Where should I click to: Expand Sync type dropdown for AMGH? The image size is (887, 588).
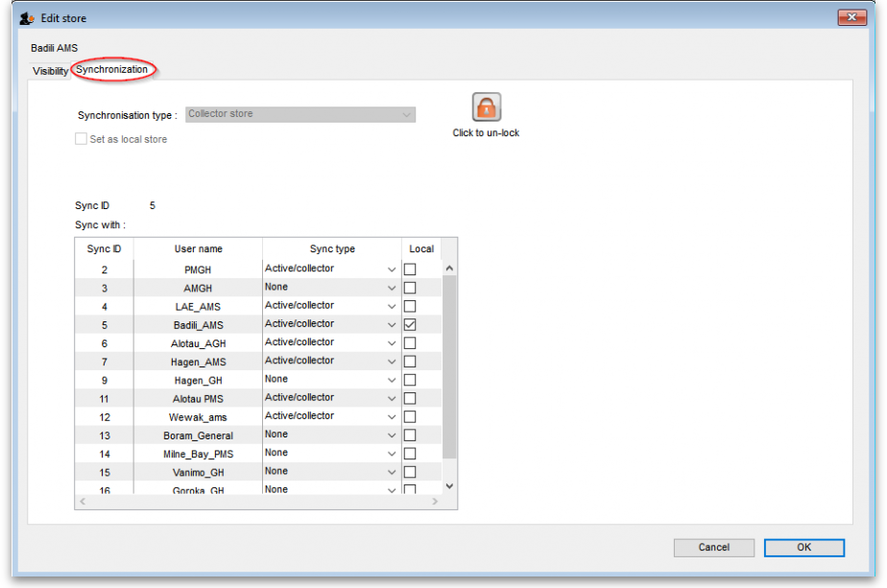coord(391,289)
